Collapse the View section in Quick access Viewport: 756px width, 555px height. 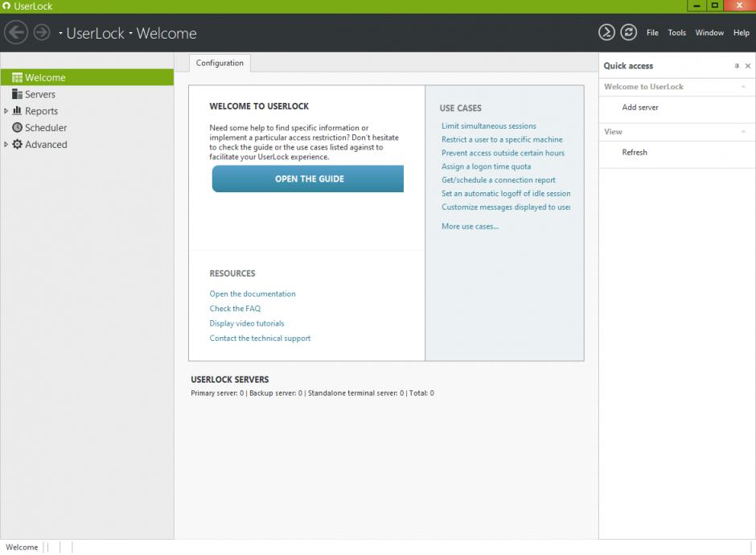(x=743, y=132)
